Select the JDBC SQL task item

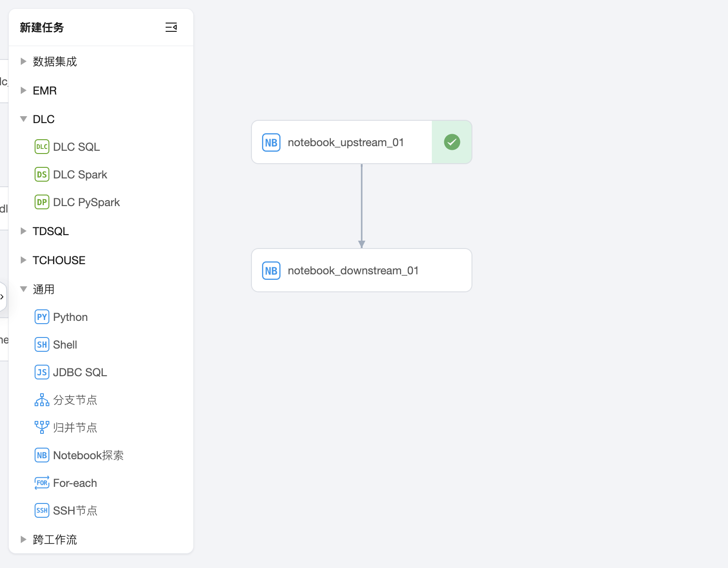[x=80, y=372]
